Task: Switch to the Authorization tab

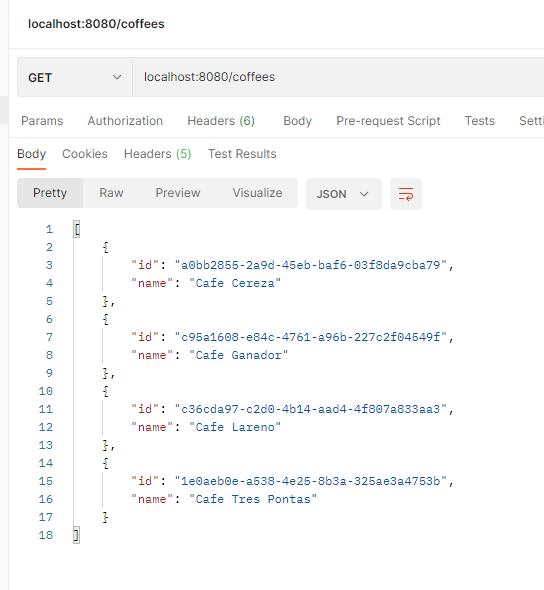Action: click(x=125, y=121)
